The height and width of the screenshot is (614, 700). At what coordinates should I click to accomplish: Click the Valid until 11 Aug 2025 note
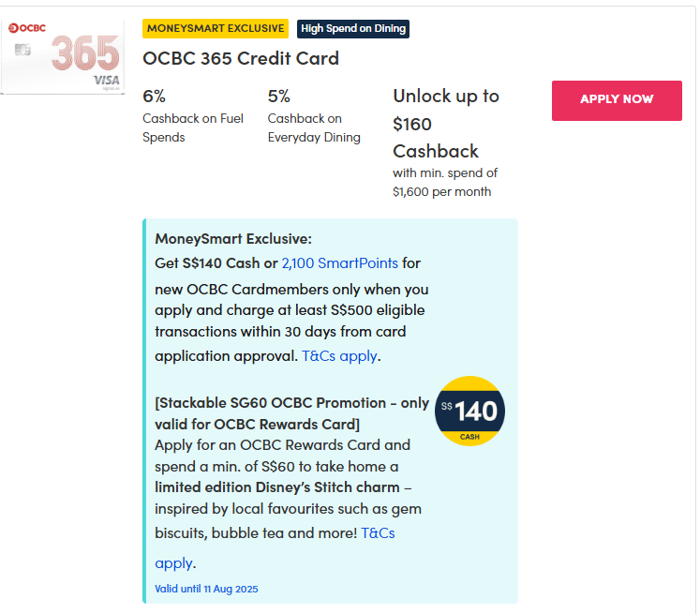[206, 589]
